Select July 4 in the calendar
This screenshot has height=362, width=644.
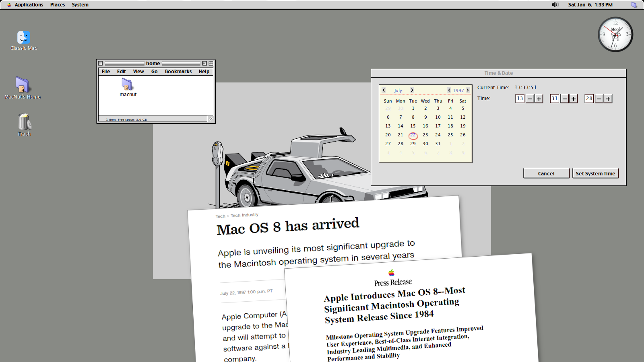tap(450, 108)
